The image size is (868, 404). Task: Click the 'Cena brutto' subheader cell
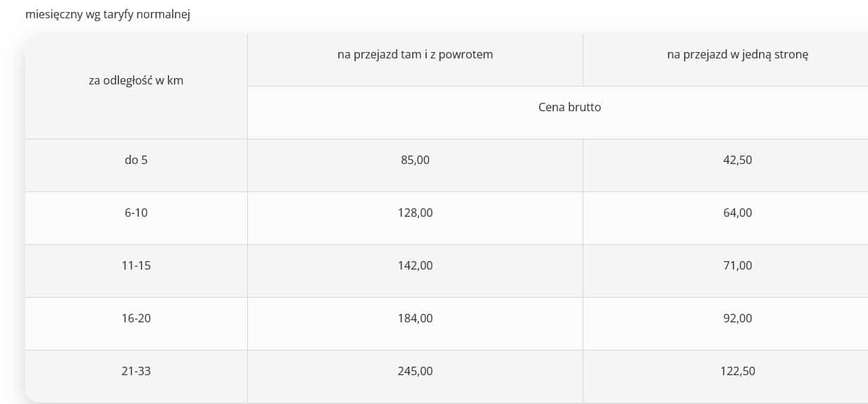tap(558, 113)
